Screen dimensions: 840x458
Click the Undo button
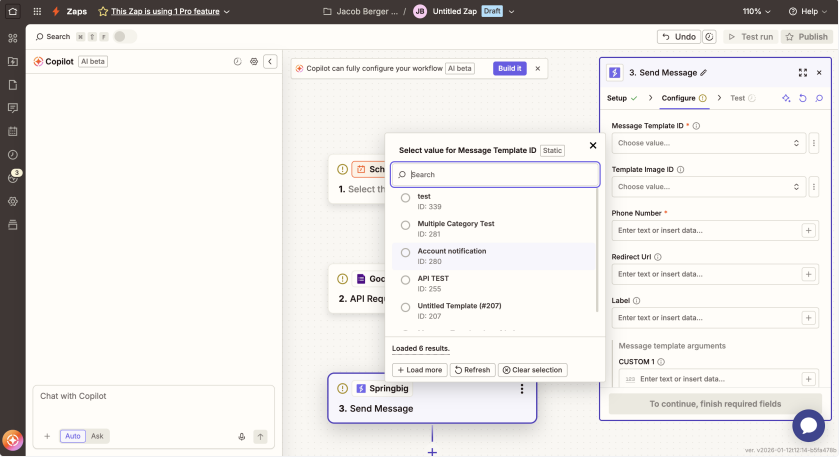click(679, 37)
